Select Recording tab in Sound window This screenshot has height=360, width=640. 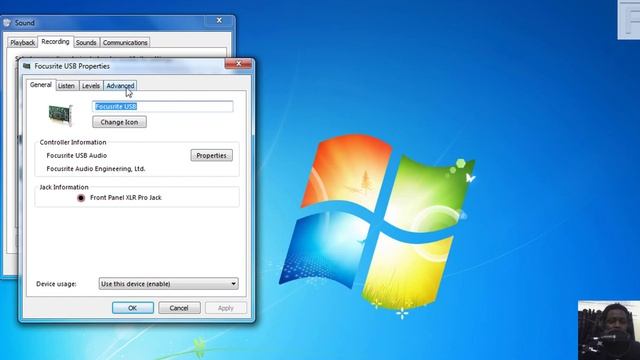(x=56, y=42)
